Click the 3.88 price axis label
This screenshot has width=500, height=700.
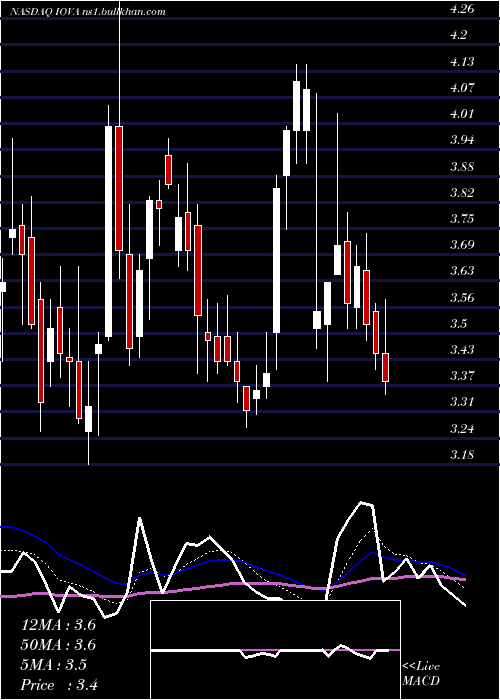click(x=462, y=167)
